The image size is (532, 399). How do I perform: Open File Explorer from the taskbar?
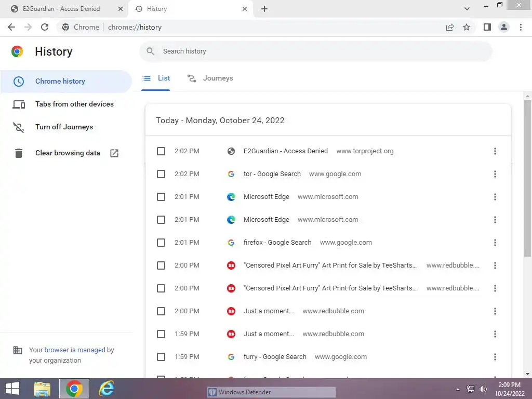tap(42, 389)
